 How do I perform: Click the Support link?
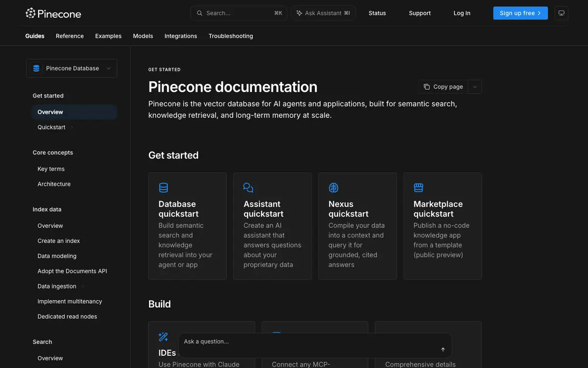[x=420, y=13]
